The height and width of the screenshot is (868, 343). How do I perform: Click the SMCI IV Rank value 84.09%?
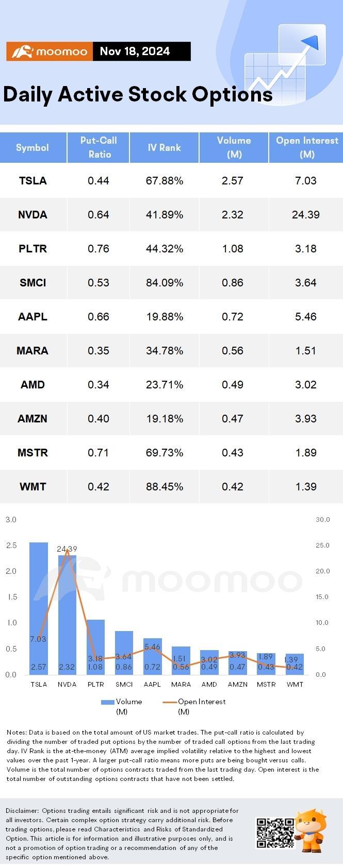pos(165,283)
